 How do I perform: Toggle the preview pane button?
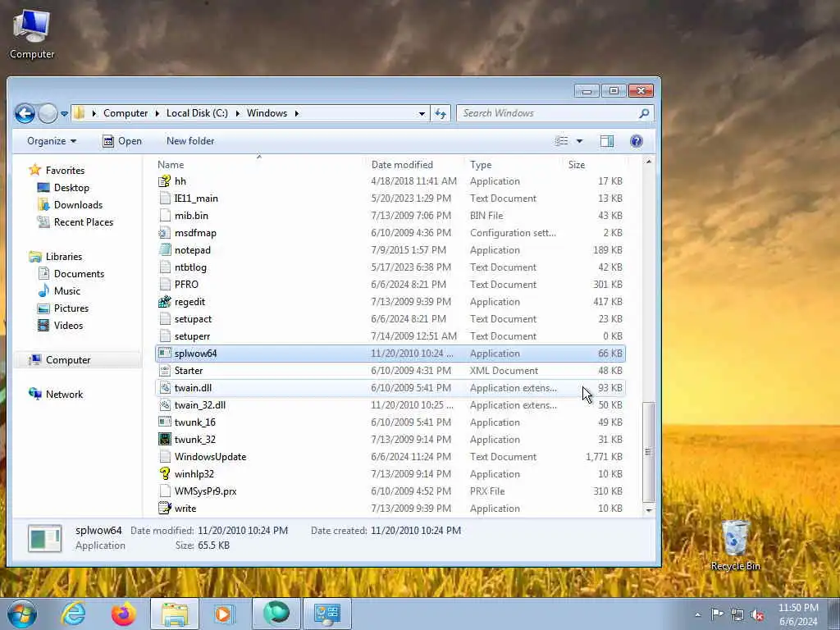coord(607,141)
